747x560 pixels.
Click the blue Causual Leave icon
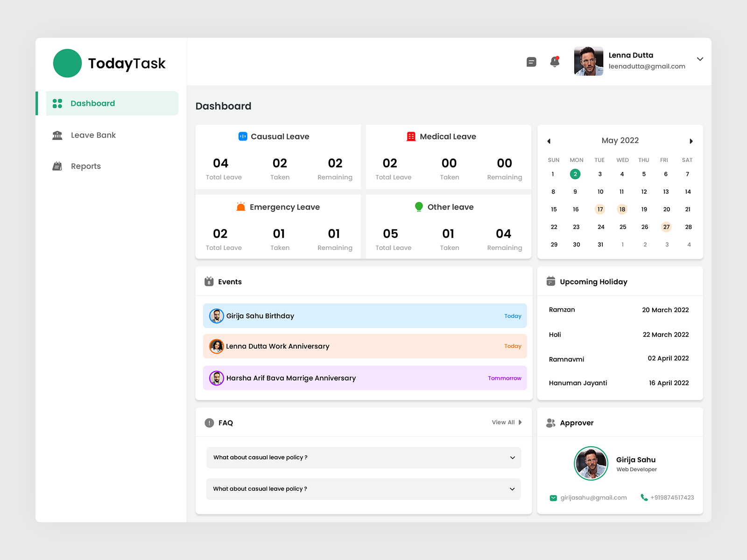pyautogui.click(x=243, y=136)
